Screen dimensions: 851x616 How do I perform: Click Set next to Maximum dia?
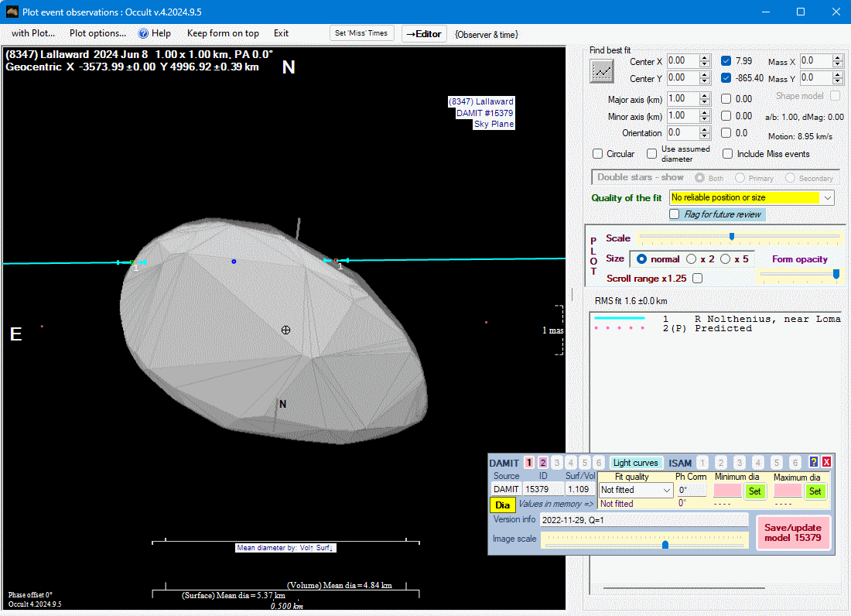coord(815,491)
